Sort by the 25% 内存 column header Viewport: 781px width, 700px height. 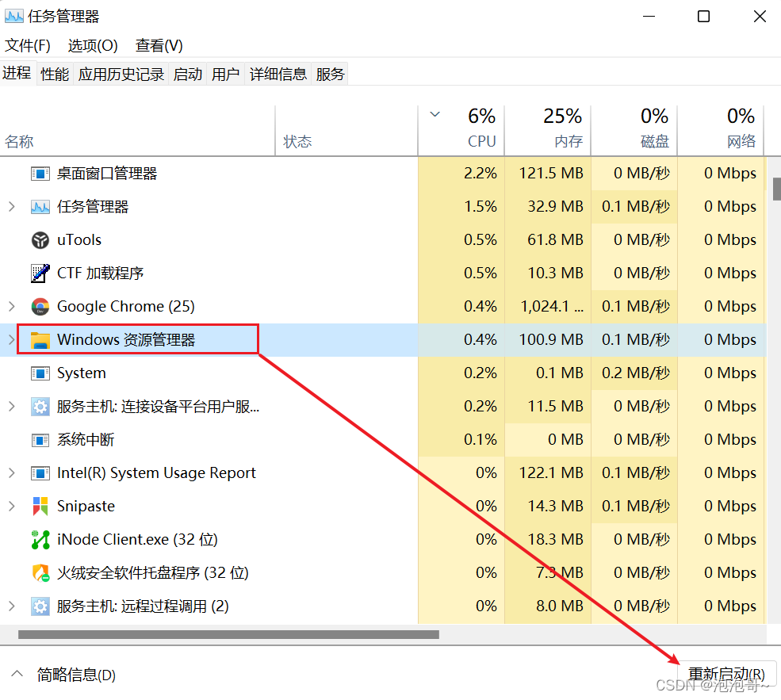548,131
